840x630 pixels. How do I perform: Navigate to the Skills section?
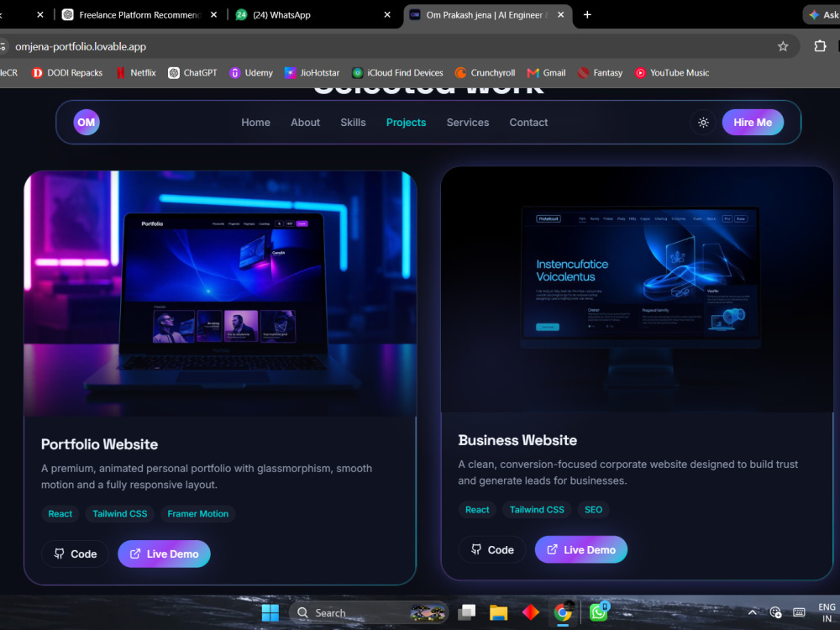pyautogui.click(x=353, y=122)
